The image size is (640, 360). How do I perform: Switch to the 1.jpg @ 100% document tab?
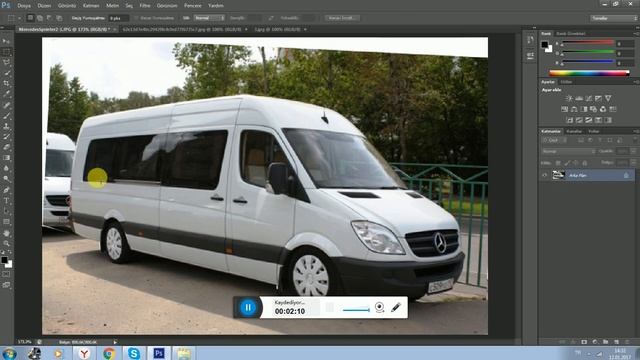tap(278, 29)
